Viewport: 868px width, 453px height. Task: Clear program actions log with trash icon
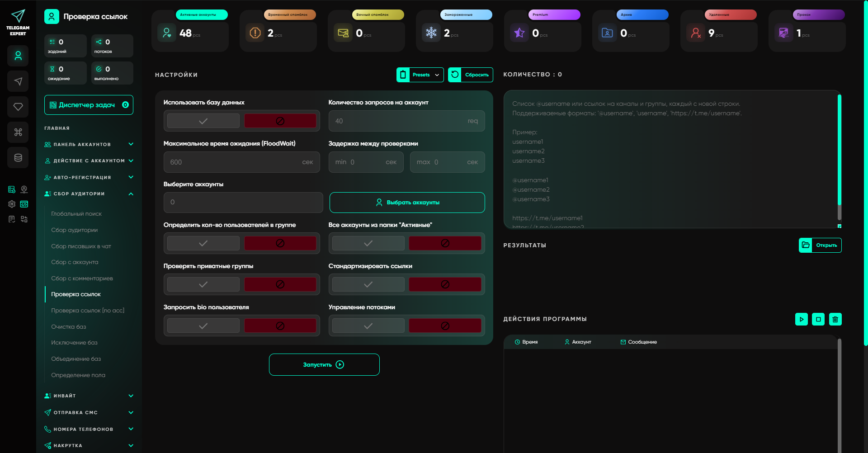point(835,319)
